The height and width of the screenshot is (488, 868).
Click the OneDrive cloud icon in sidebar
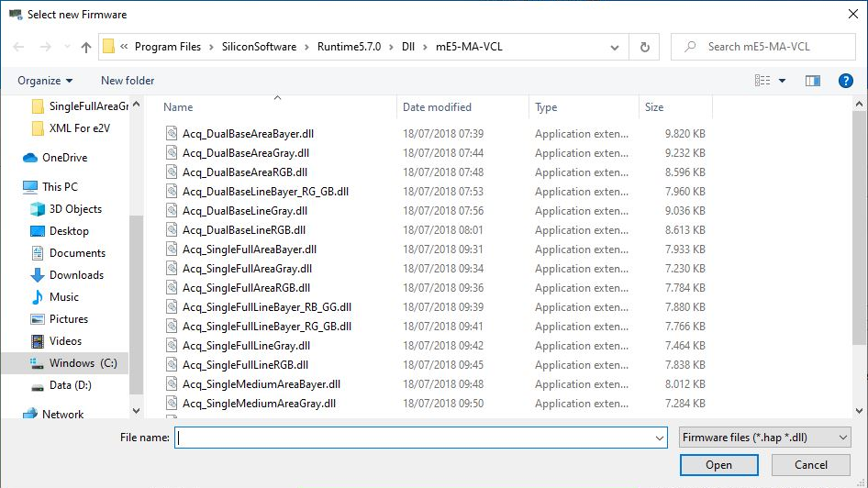[x=30, y=158]
